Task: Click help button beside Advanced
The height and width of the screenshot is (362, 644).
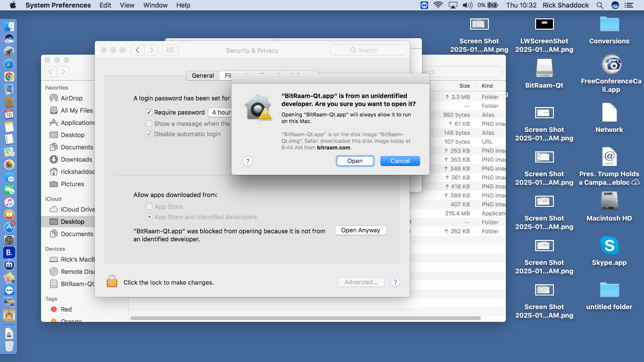Action: [396, 282]
